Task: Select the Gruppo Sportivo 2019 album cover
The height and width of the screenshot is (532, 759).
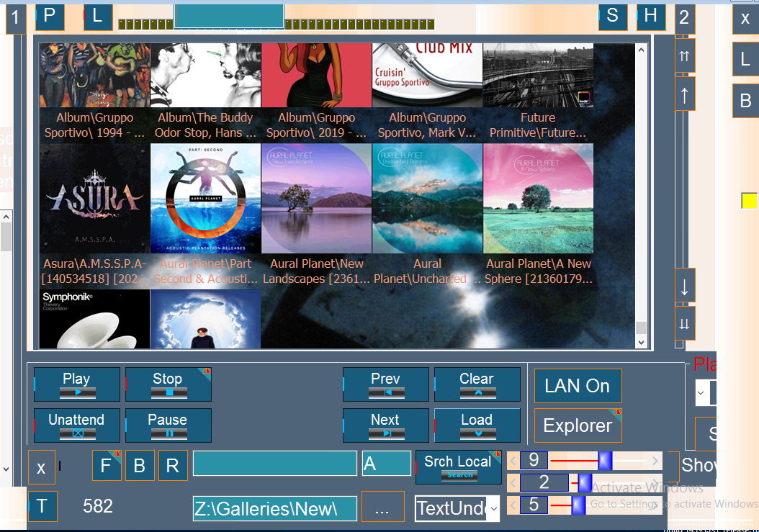Action: pyautogui.click(x=317, y=75)
